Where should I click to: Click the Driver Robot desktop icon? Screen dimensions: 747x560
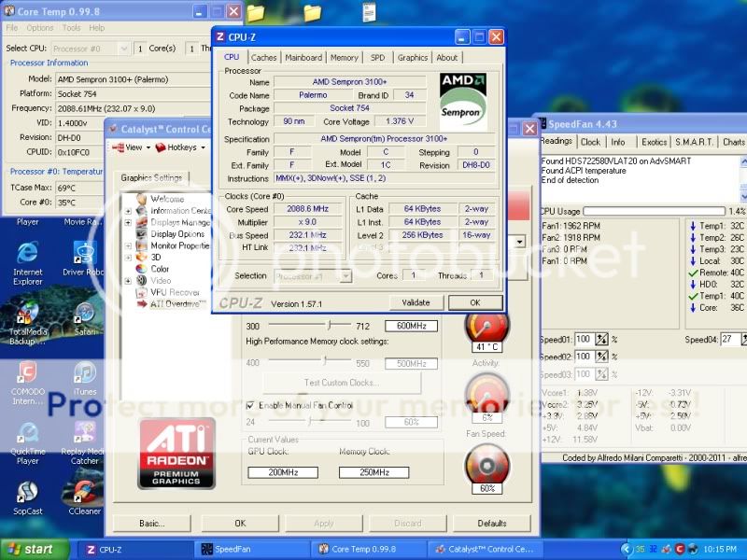[85, 254]
